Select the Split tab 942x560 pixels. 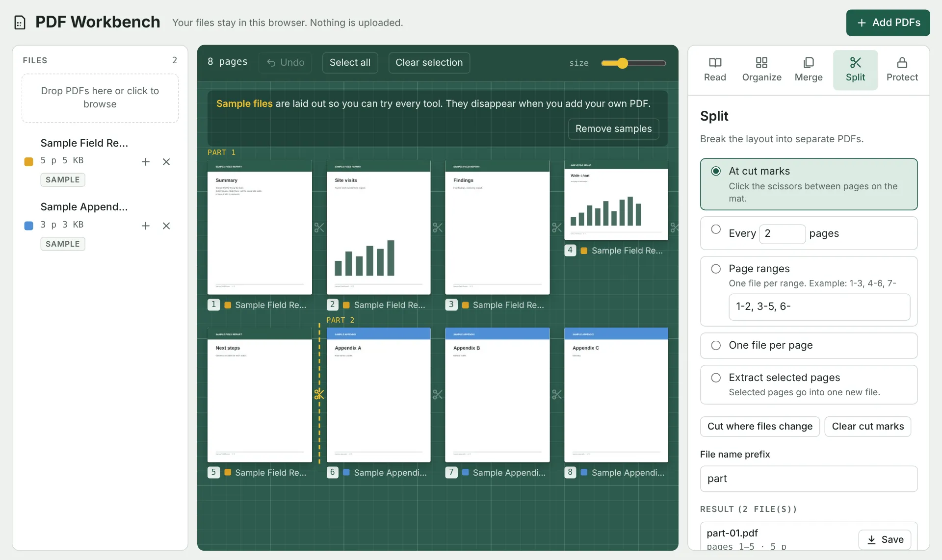tap(855, 70)
